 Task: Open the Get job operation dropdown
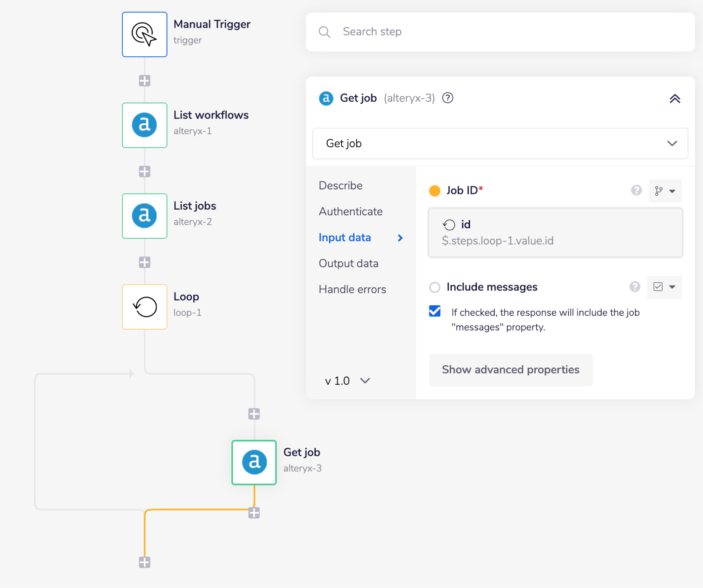(x=500, y=143)
